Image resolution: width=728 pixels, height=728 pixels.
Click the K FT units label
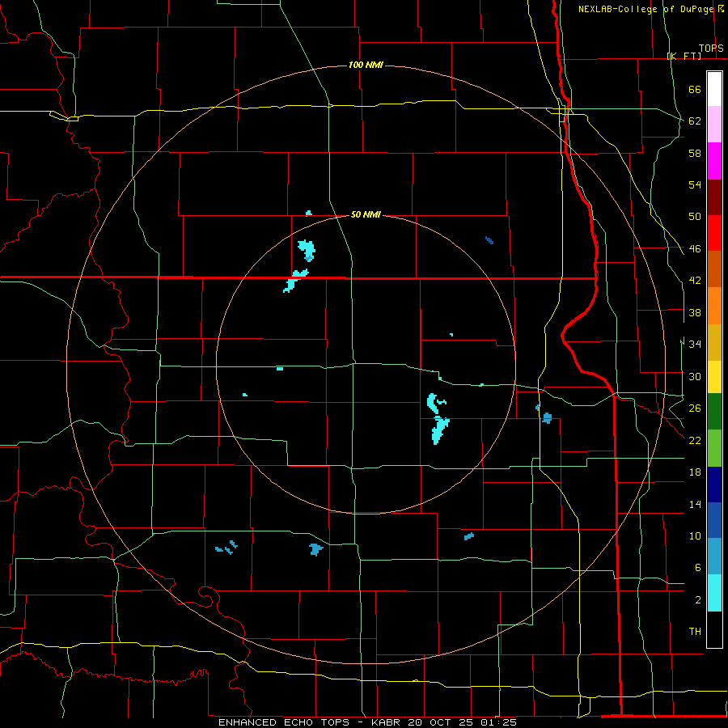pyautogui.click(x=684, y=56)
